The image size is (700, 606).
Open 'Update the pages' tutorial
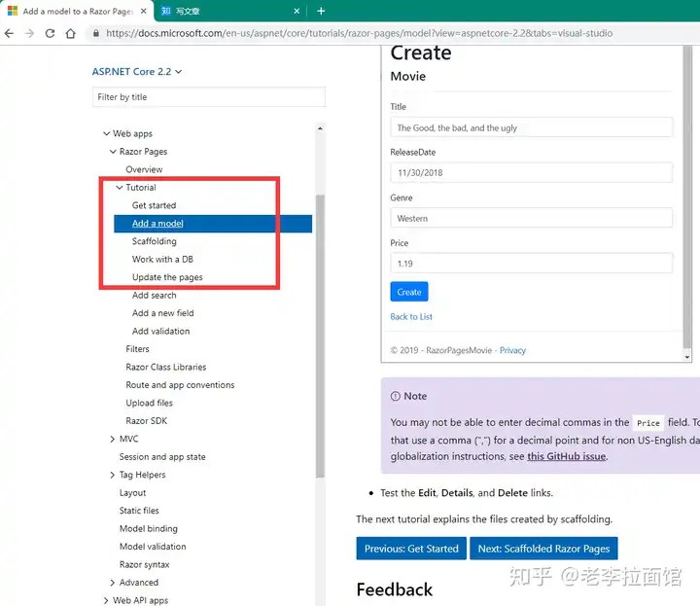click(x=167, y=277)
